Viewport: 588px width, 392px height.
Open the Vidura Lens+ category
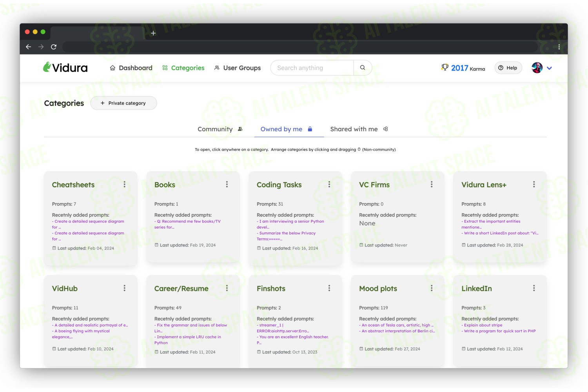click(484, 185)
